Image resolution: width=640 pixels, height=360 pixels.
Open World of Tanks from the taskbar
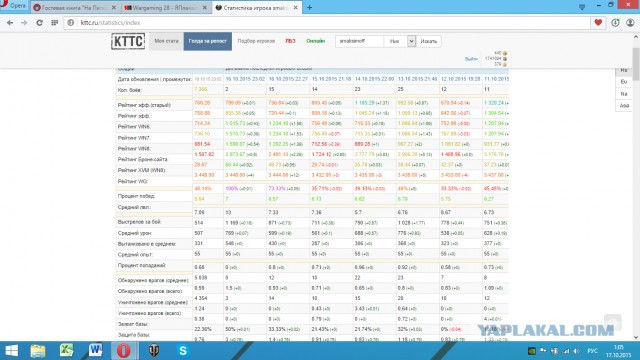(154, 351)
